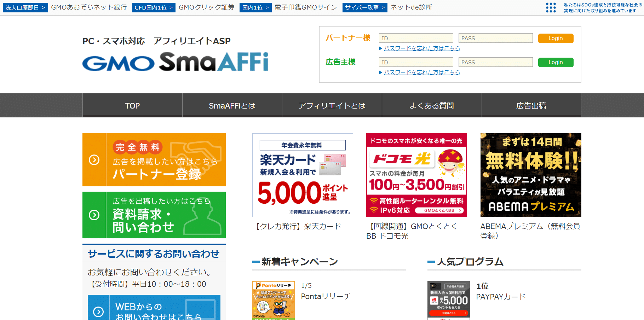The height and width of the screenshot is (320, 644).
Task: Click GMOとくとくBB ドコモ光 caption
Action: 412,231
